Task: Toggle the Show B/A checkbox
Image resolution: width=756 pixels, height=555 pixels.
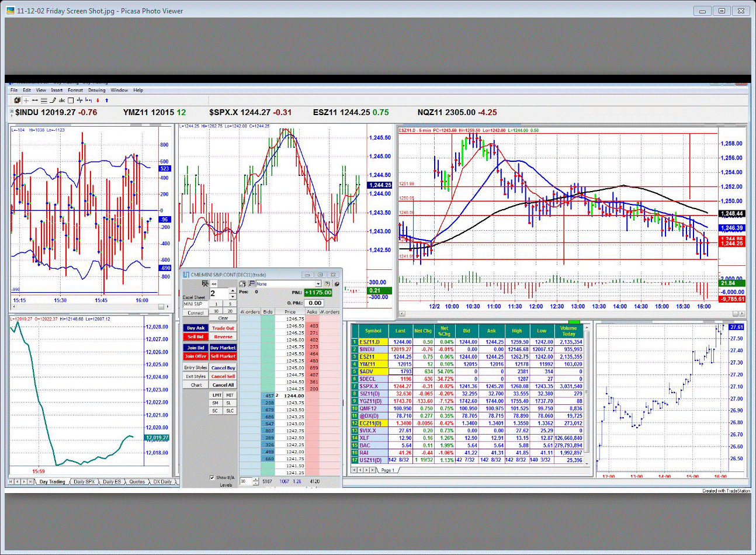Action: [x=212, y=478]
